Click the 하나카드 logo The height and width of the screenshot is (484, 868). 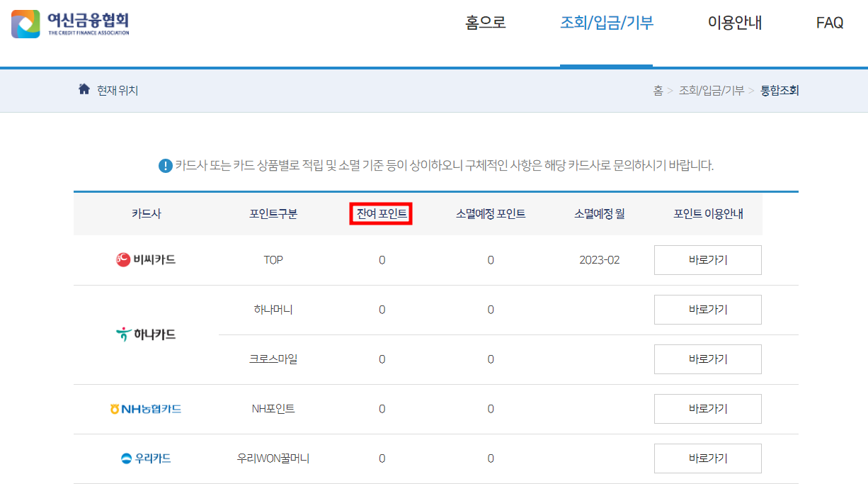[x=146, y=334]
